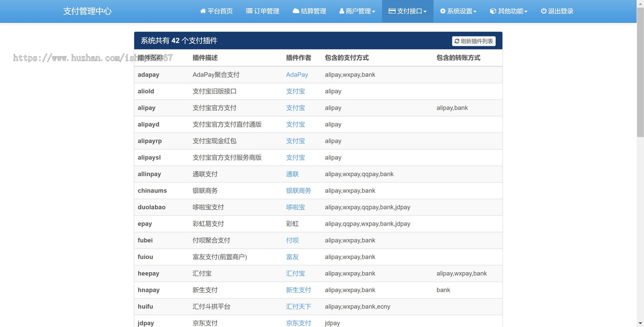Select the alipayrp plugin name cell
The width and height of the screenshot is (644, 327).
click(x=161, y=141)
